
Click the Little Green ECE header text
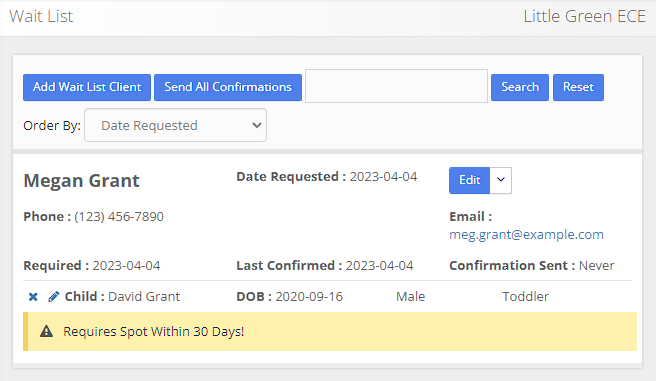click(x=584, y=16)
